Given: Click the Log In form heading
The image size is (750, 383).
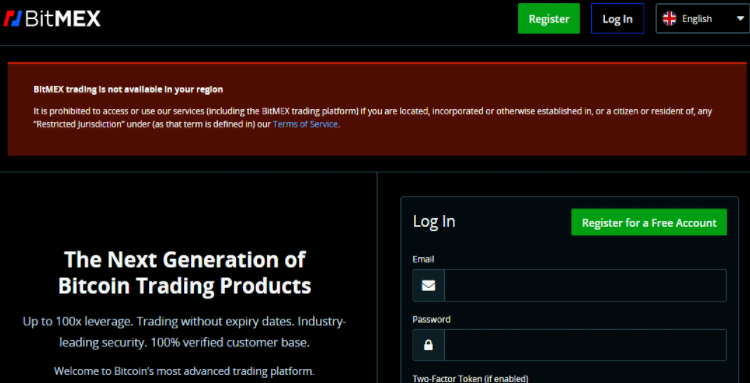Looking at the screenshot, I should [434, 221].
